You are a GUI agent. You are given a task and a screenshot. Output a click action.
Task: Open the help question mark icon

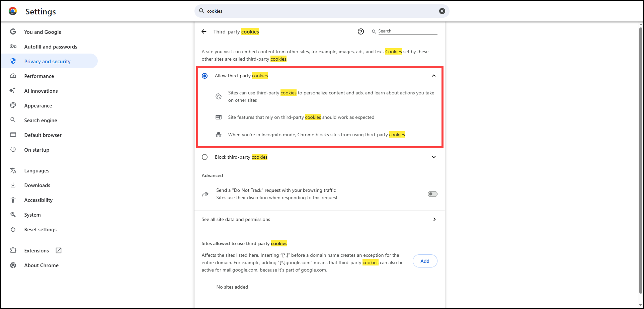pyautogui.click(x=360, y=31)
